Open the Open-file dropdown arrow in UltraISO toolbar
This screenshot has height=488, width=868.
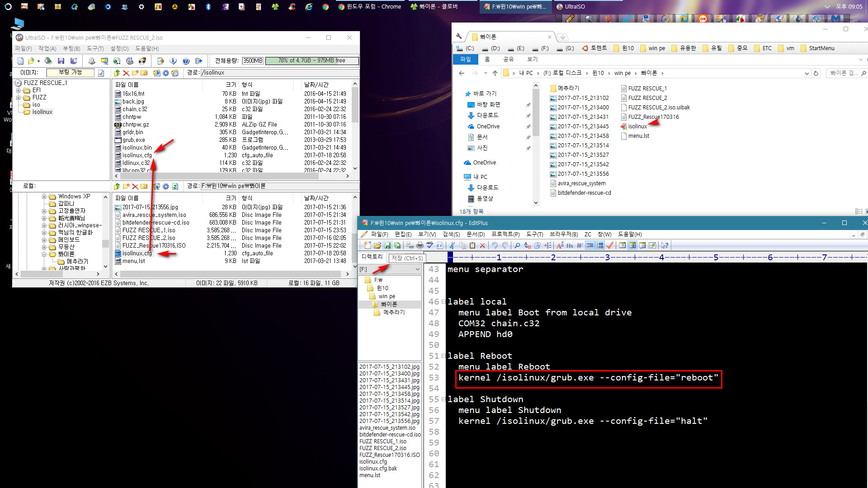click(38, 61)
